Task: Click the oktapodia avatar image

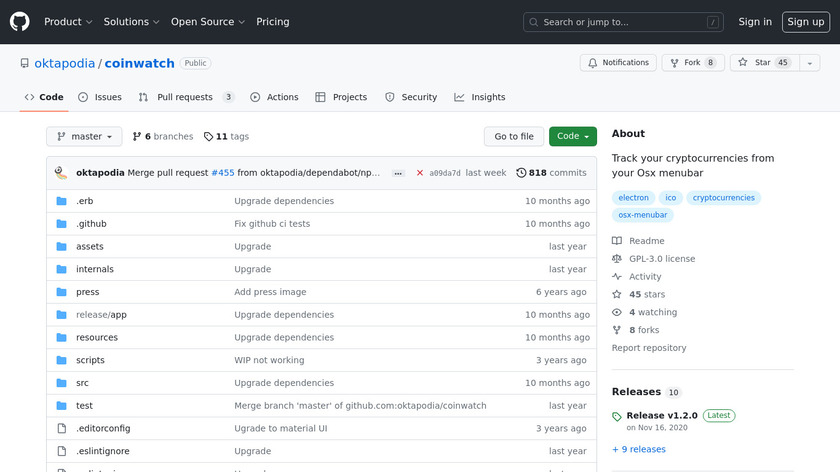Action: (61, 172)
